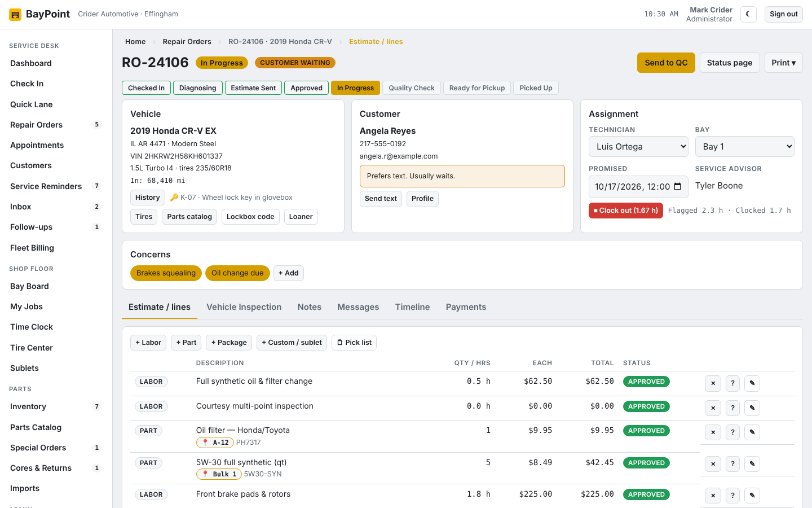Edit the Oil filter Honda/Toyota part line
This screenshot has height=508, width=812.
pyautogui.click(x=752, y=432)
